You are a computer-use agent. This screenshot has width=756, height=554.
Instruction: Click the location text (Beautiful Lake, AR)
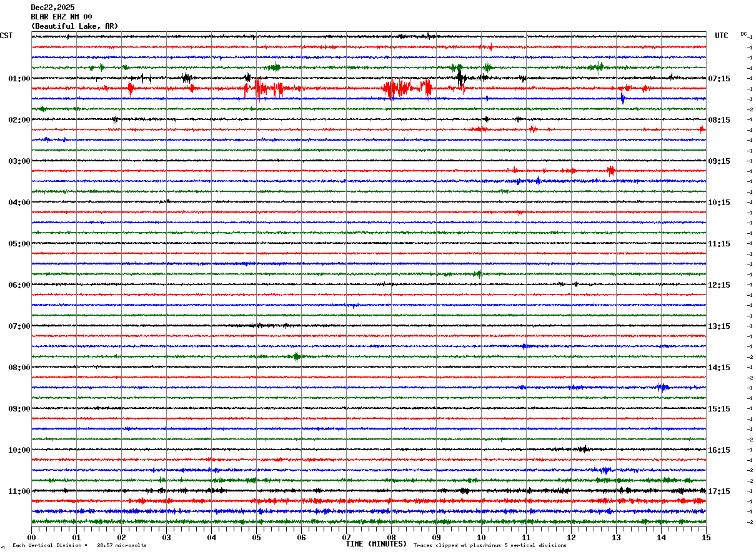(74, 26)
